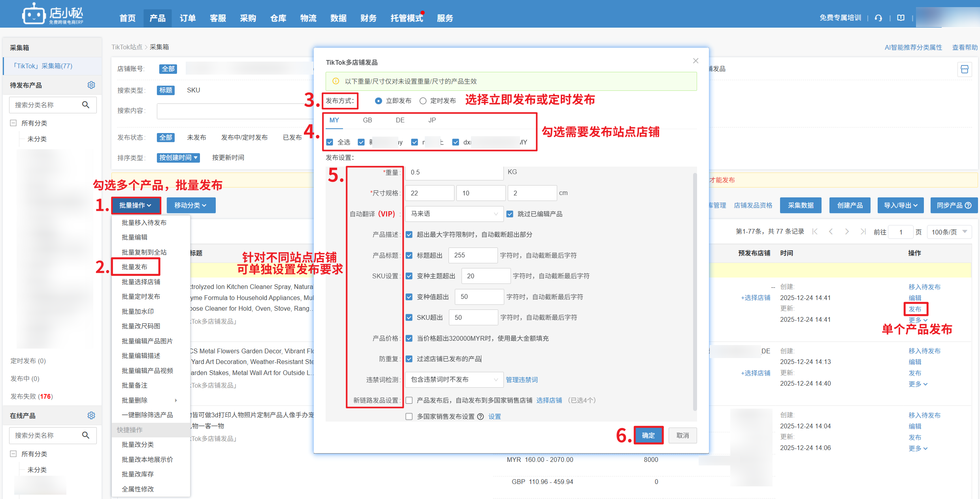Viewport: 980px width, 499px height.
Task: Toggle 跳过已编辑产品 checkbox
Action: [x=510, y=214]
